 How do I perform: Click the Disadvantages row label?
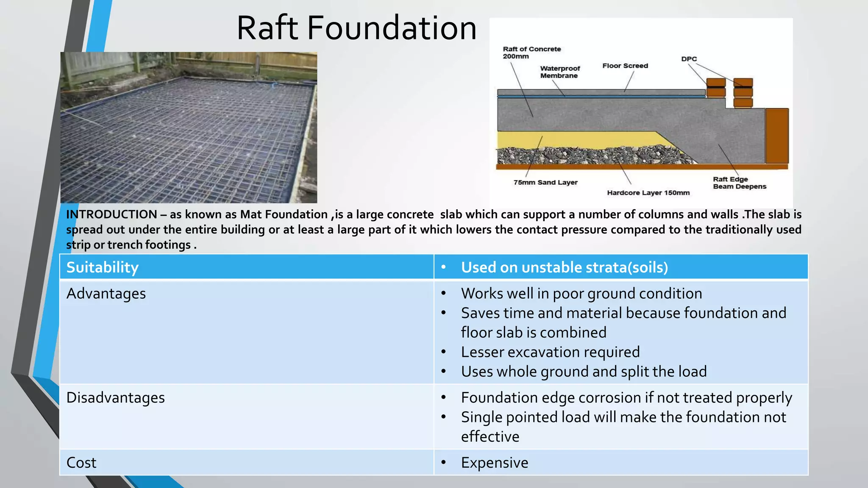pyautogui.click(x=115, y=398)
